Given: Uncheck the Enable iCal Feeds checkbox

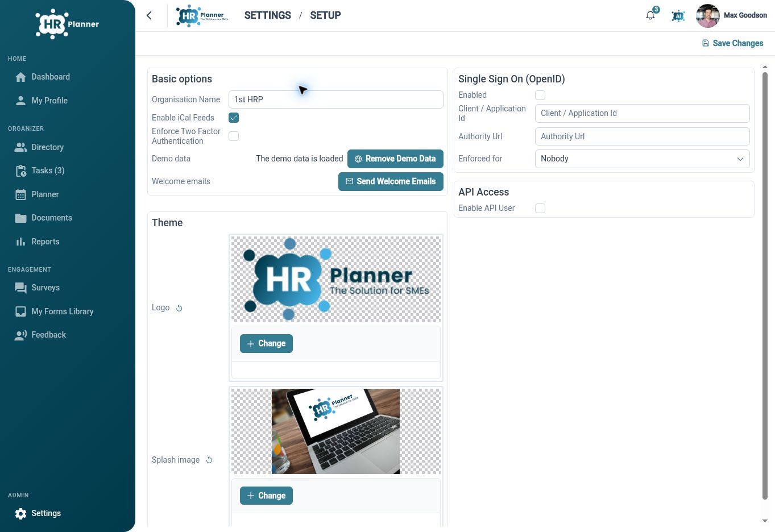Looking at the screenshot, I should tap(234, 118).
